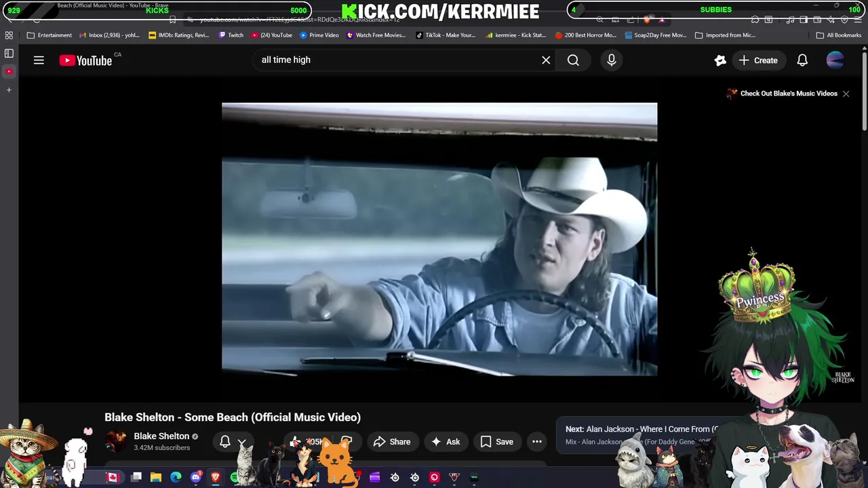Viewport: 868px width, 488px height.
Task: Click the Ask button
Action: coord(445,442)
